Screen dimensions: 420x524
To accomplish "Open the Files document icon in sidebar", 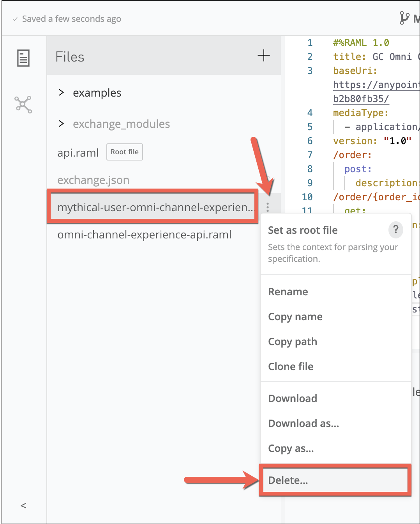I will [23, 58].
